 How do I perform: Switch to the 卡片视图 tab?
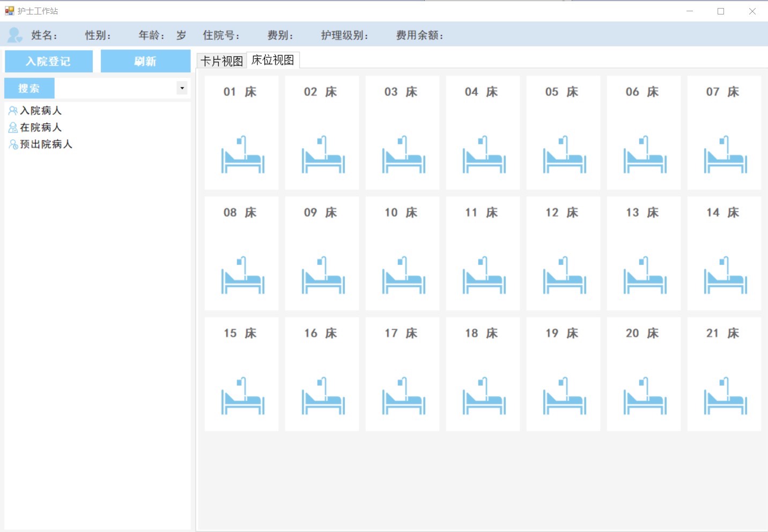click(x=221, y=61)
